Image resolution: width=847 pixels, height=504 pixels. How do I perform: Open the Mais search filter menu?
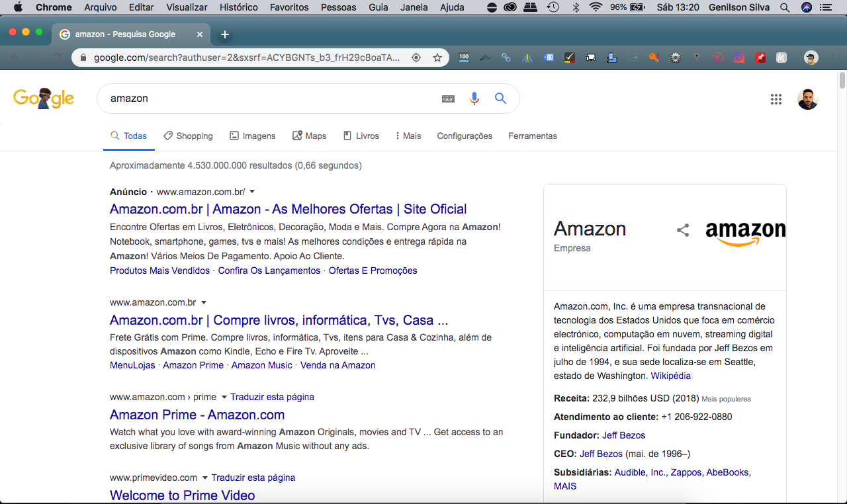coord(408,136)
